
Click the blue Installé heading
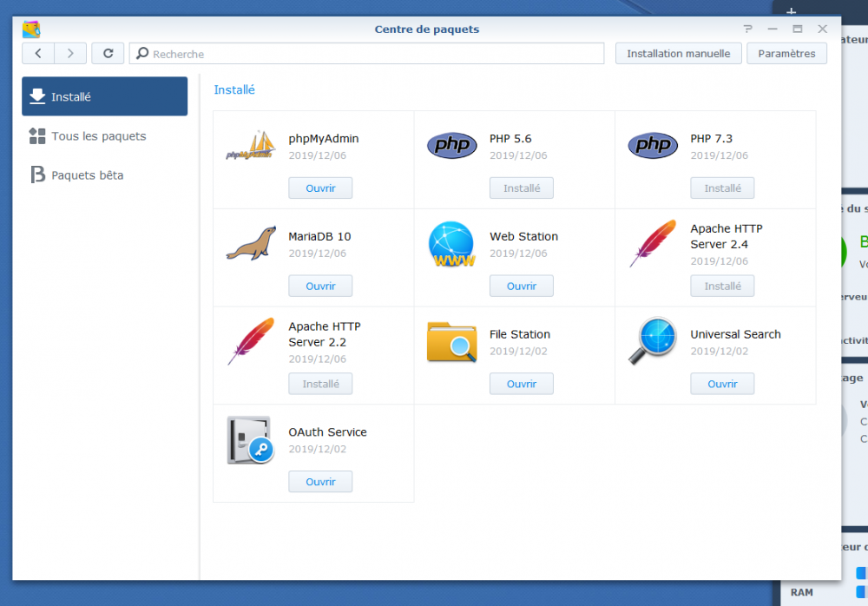234,89
